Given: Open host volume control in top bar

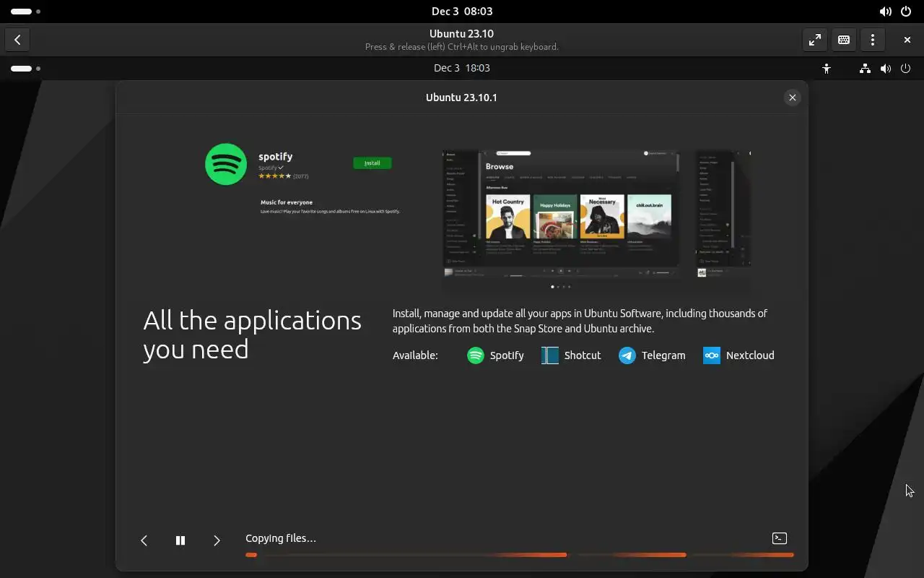Looking at the screenshot, I should (x=886, y=12).
